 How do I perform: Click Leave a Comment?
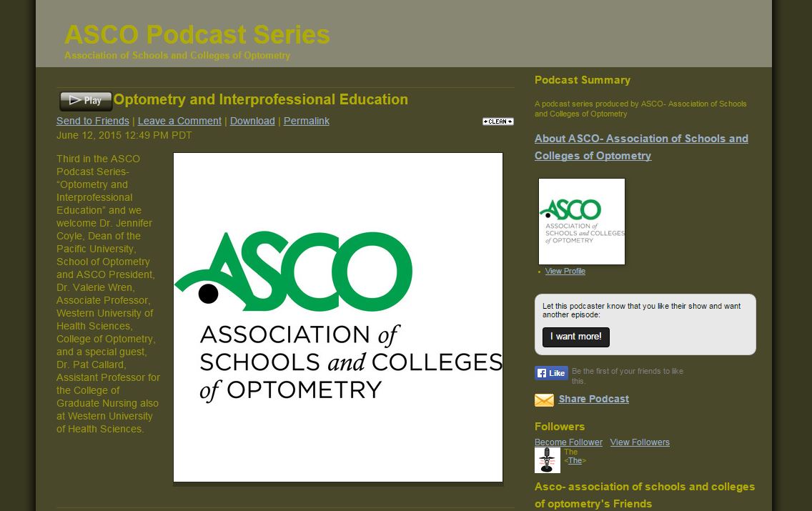(x=179, y=121)
